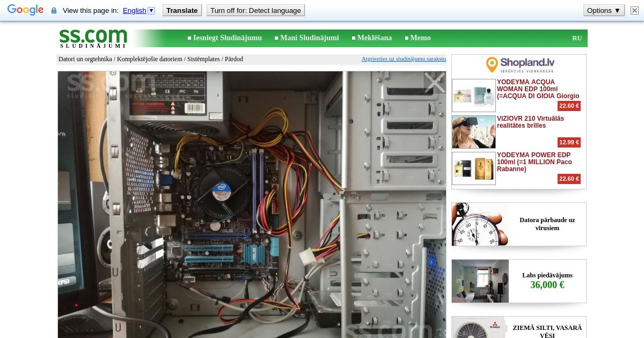
Task: Switch site language to RU
Action: (577, 38)
